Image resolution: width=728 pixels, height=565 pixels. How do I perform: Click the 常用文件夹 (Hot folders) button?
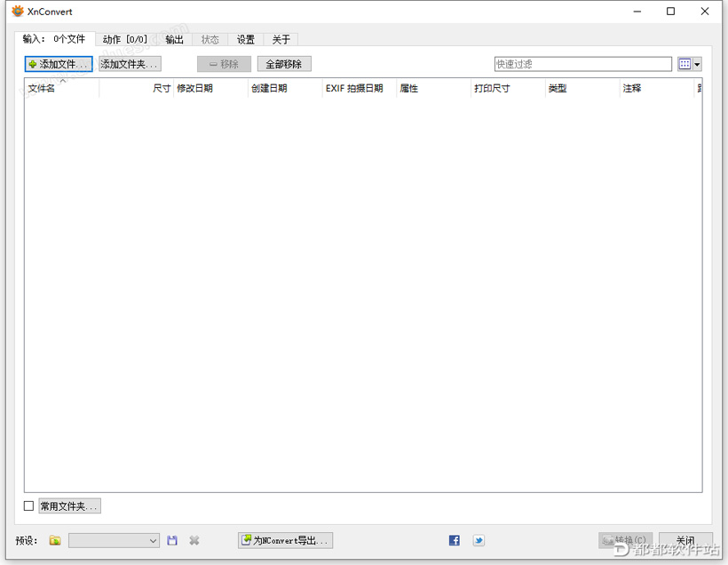69,506
